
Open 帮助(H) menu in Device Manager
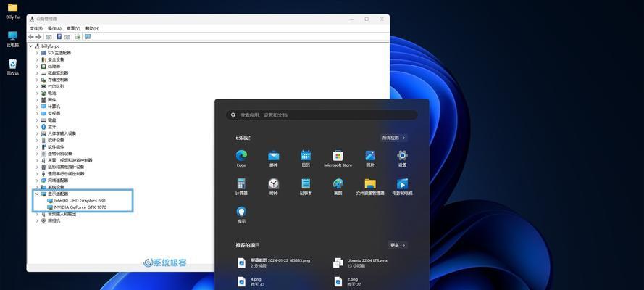(92, 28)
